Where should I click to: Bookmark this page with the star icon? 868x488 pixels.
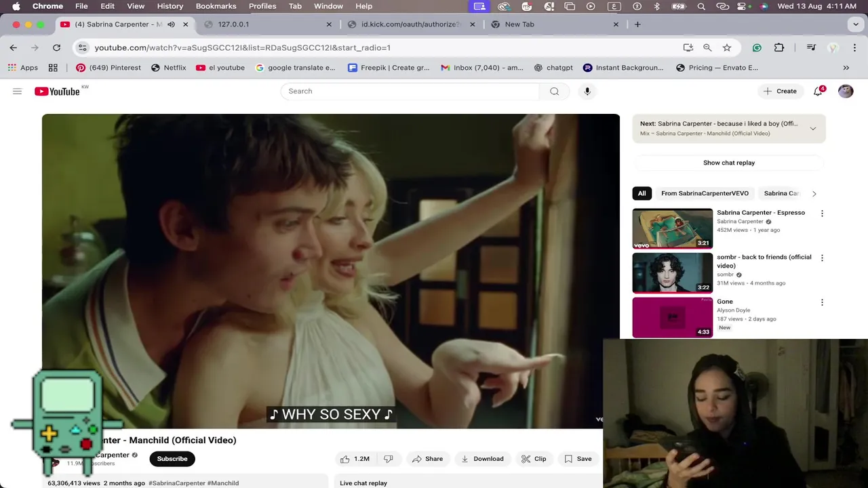(727, 47)
